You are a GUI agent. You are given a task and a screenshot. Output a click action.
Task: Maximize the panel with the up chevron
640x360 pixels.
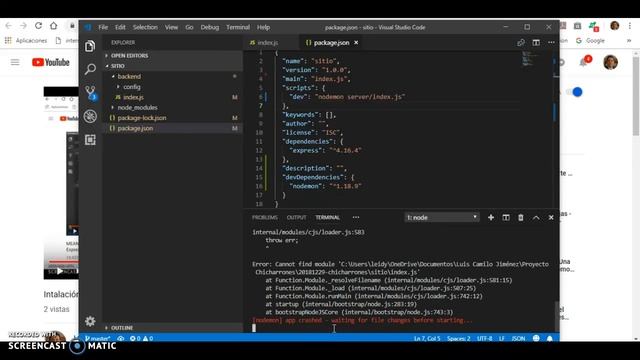click(536, 218)
